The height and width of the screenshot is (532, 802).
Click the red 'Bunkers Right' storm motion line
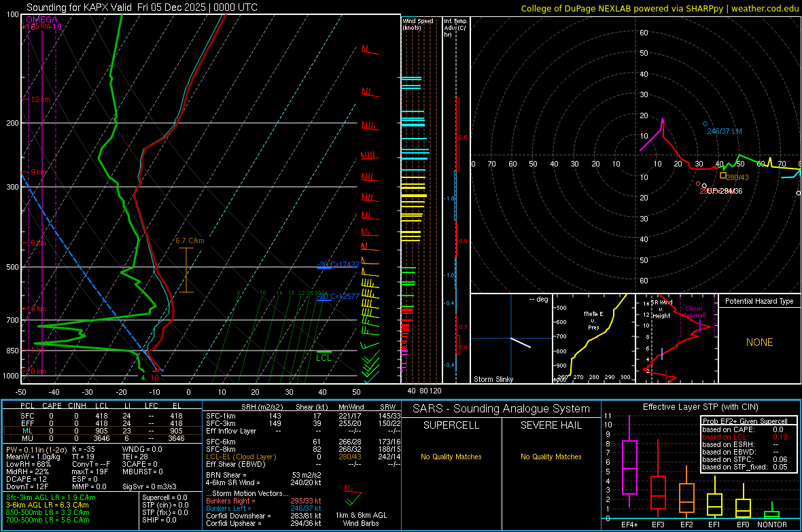coord(264,501)
